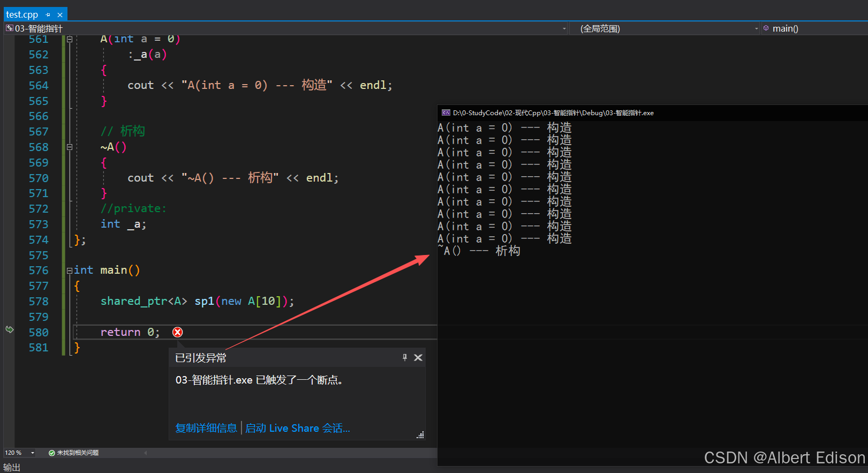The width and height of the screenshot is (868, 473).
Task: Click the main() method icon
Action: point(766,28)
